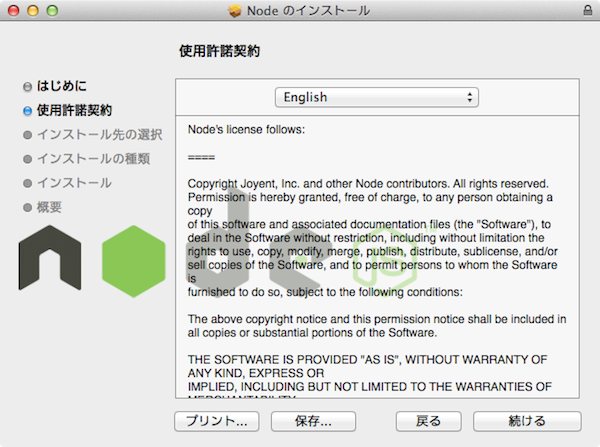Screen dimensions: 600x447
Task: Click the red close window button
Action: (14, 11)
